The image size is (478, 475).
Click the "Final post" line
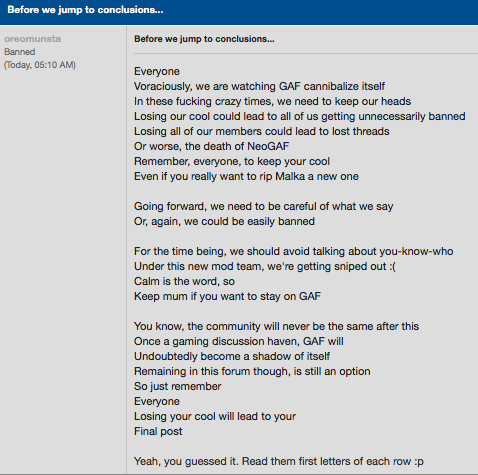[158, 431]
